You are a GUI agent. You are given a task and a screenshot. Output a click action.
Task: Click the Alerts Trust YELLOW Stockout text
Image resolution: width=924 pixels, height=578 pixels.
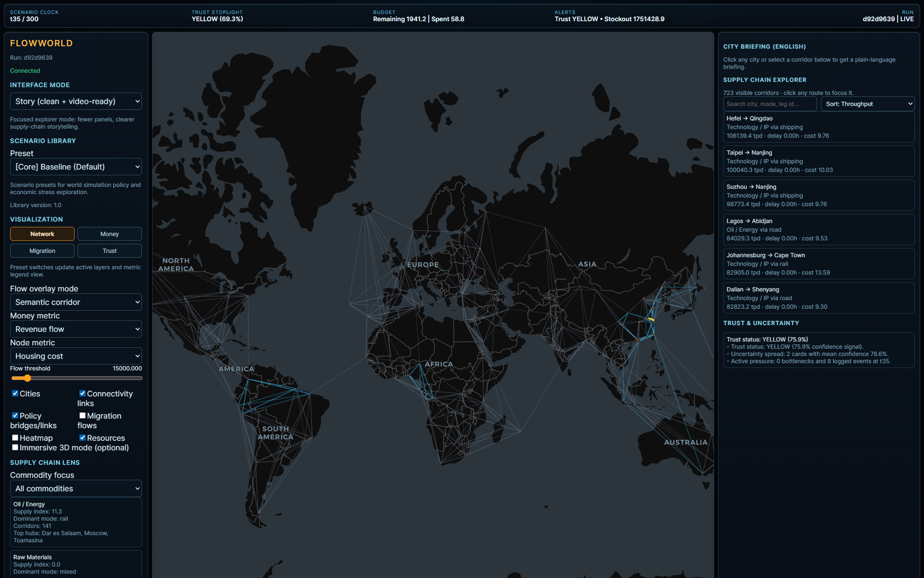pos(609,19)
